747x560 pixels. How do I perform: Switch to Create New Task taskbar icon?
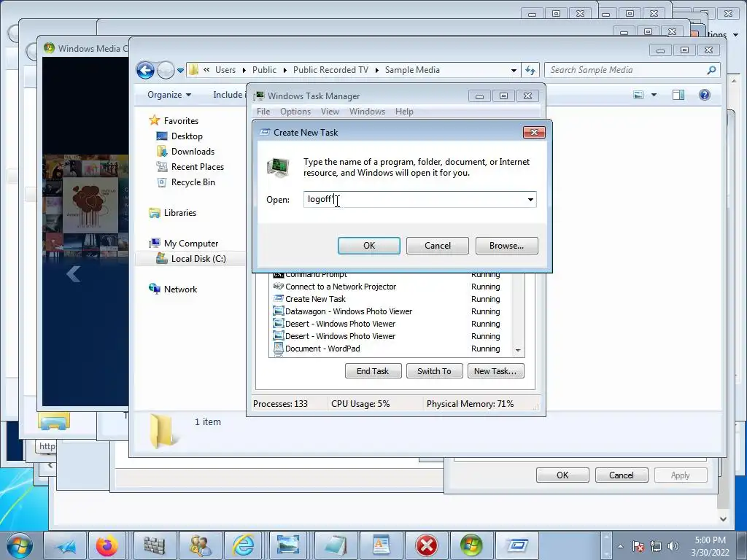pos(517,545)
